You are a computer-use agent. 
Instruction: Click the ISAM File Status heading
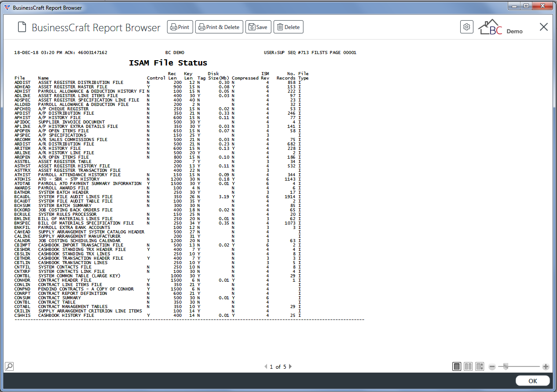coord(168,63)
